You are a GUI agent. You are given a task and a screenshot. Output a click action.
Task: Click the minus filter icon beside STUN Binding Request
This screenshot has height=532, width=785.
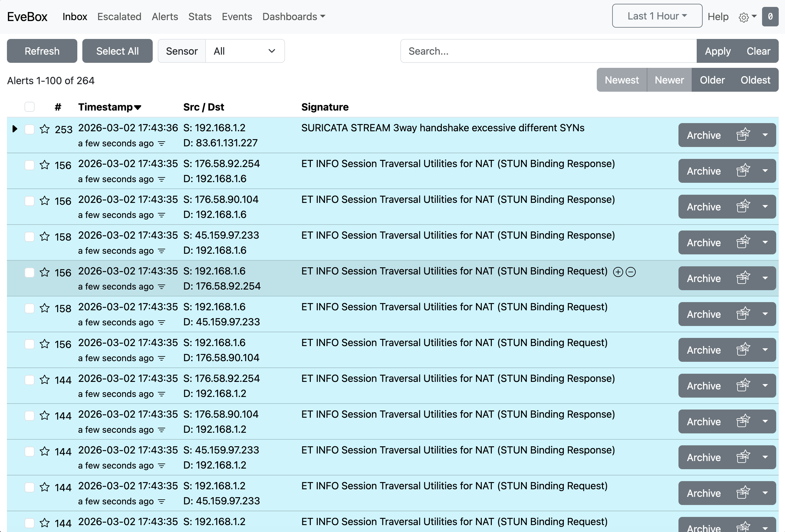[631, 272]
